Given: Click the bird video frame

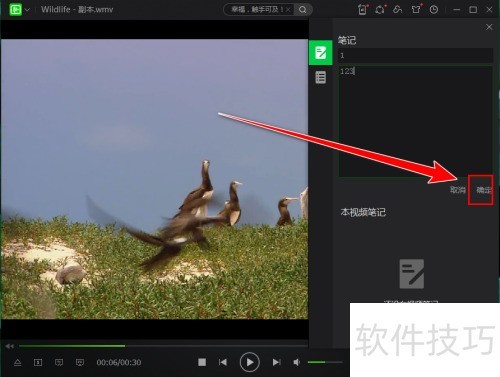Looking at the screenshot, I should (154, 179).
